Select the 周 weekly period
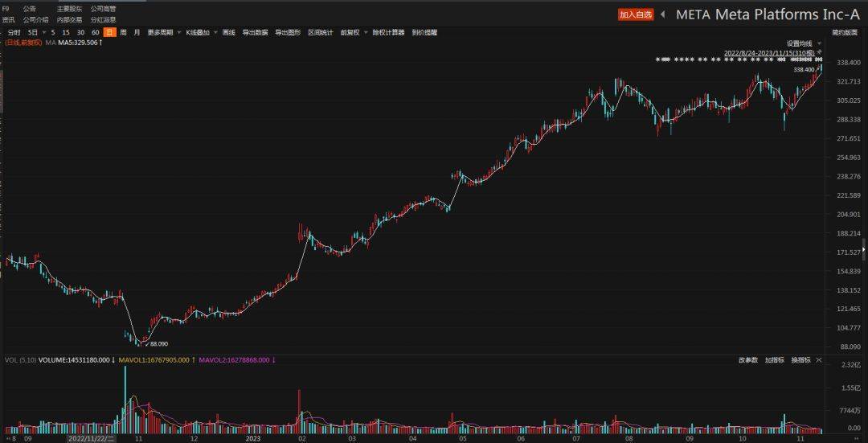Screen dimensions: 868x443 [124, 32]
